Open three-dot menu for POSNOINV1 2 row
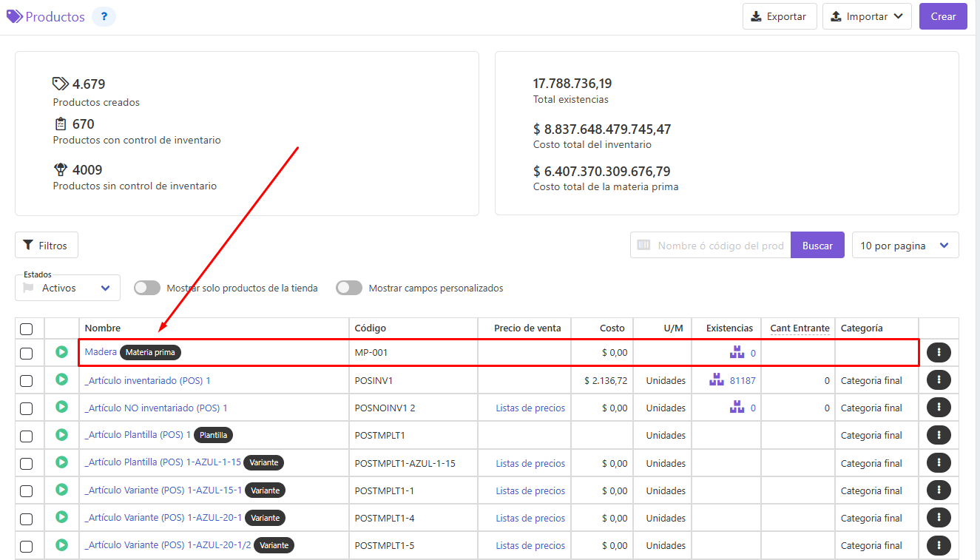The image size is (980, 560). 939,408
